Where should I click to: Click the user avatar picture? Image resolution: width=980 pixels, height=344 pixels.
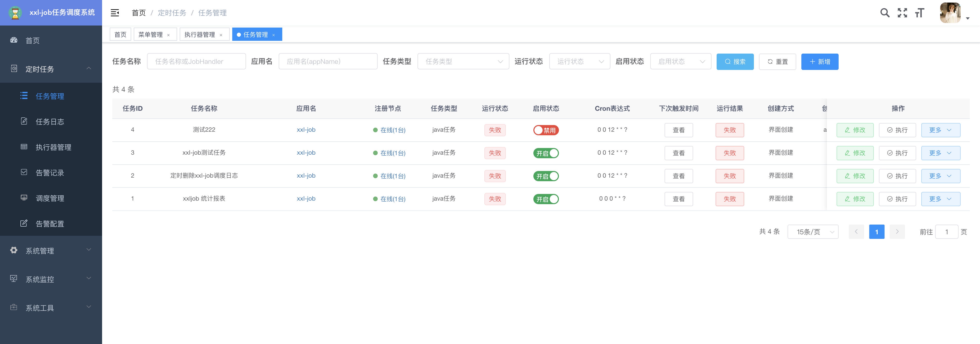pos(950,13)
